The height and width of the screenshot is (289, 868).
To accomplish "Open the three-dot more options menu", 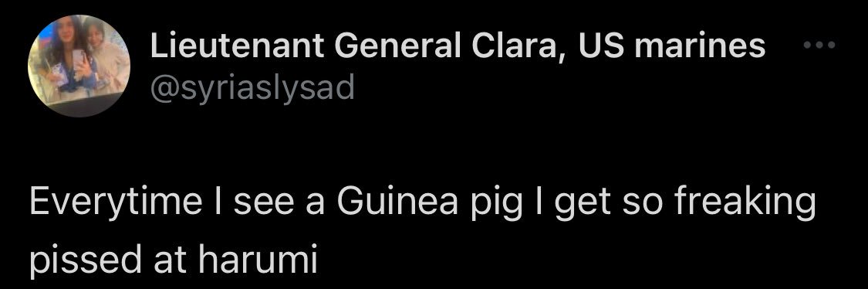I will (x=819, y=46).
